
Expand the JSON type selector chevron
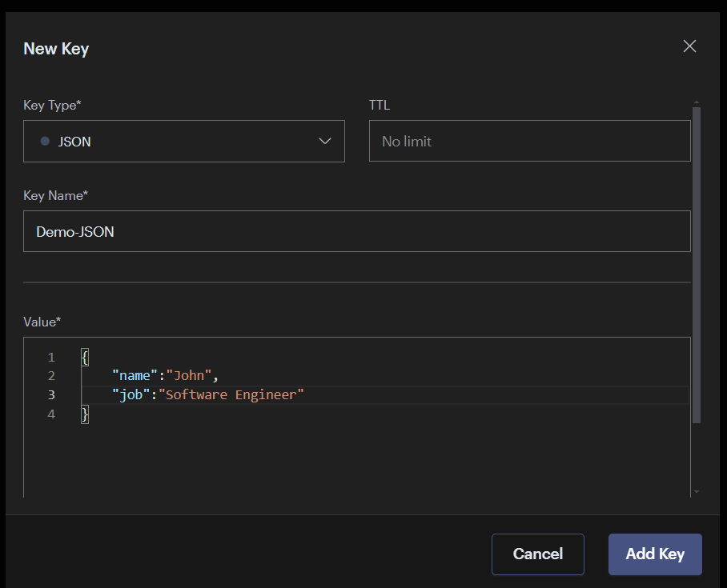tap(325, 141)
